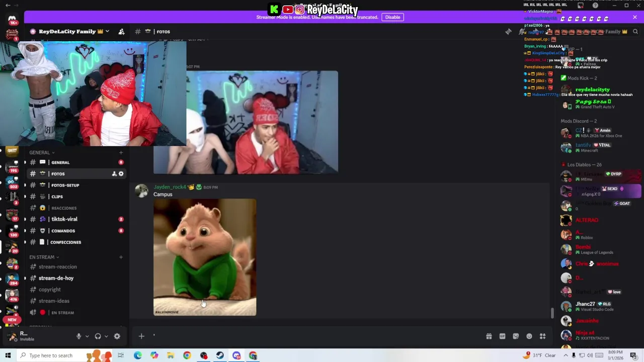Open reydelacityty member entry
This screenshot has width=644, height=362.
pos(601,89)
